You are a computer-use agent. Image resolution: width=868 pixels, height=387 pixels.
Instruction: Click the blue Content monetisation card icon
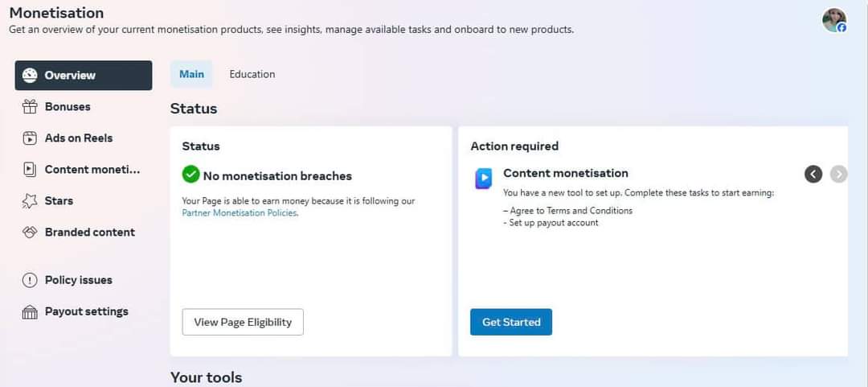(x=483, y=178)
